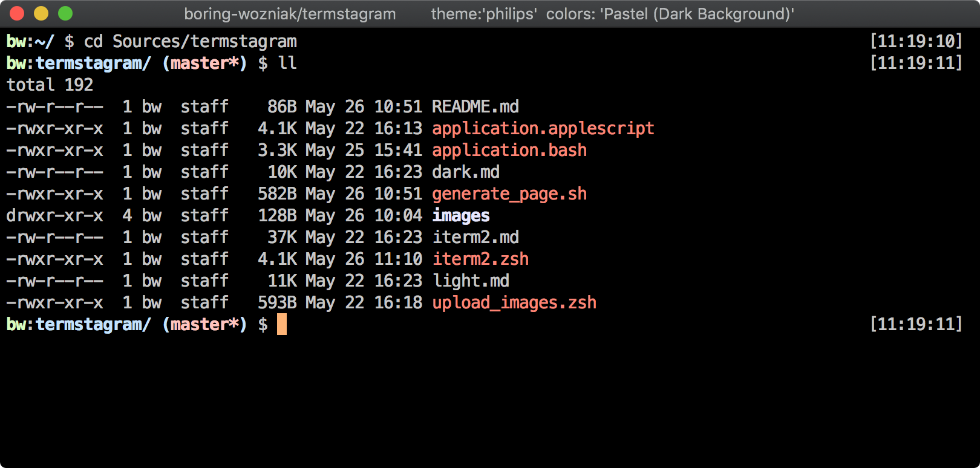Click the 593B size value
Viewport: 980px width, 468px height.
[277, 303]
